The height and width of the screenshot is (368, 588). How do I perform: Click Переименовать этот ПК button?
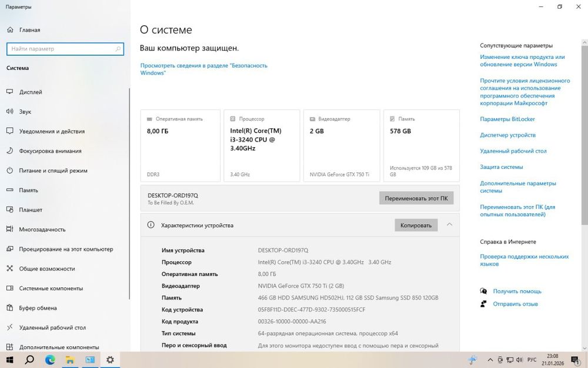(x=416, y=198)
